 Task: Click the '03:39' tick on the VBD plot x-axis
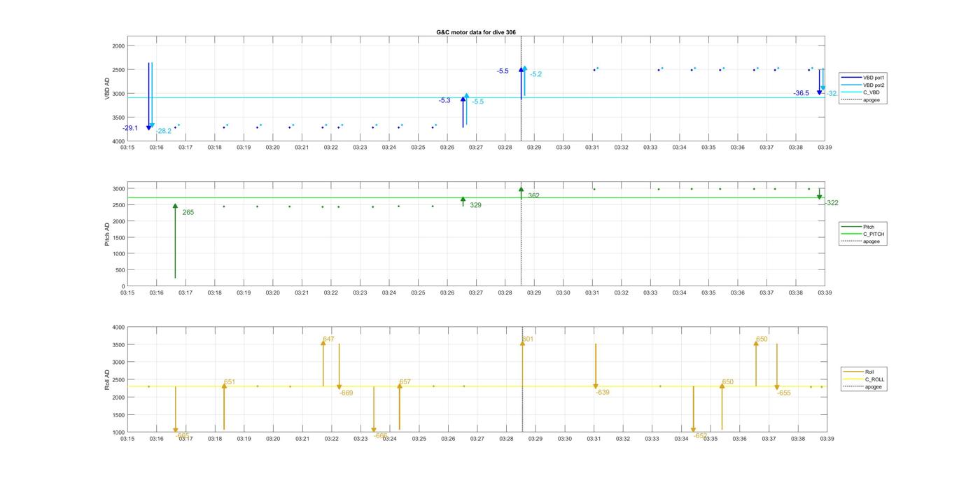pos(825,148)
